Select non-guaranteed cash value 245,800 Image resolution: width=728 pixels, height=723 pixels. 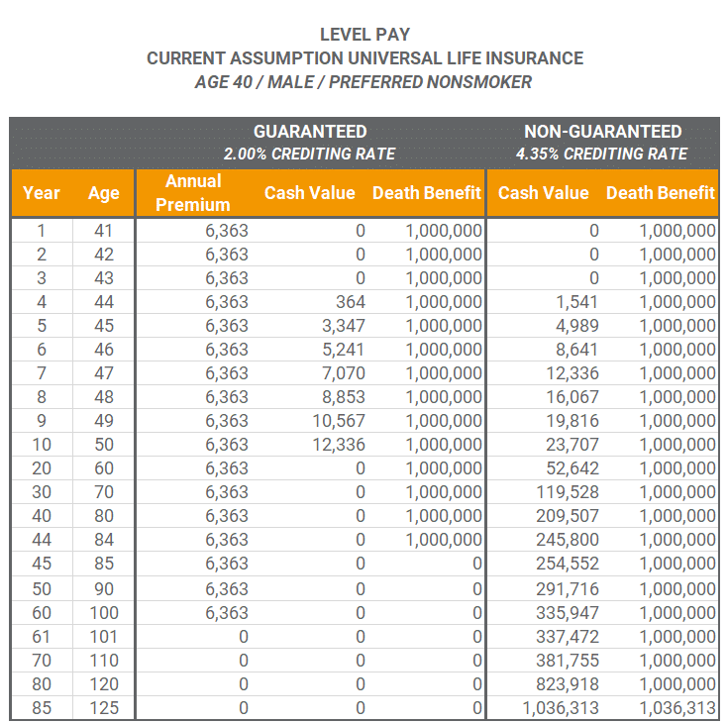click(568, 539)
